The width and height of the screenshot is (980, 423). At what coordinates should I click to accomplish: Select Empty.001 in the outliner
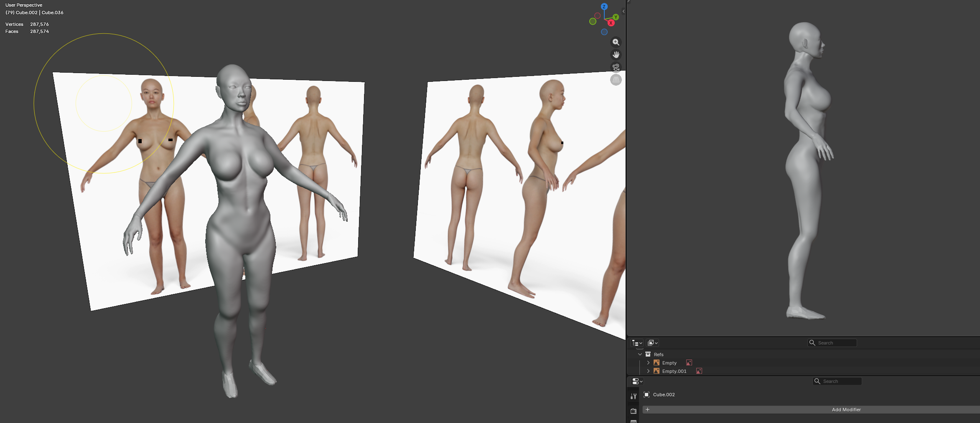tap(674, 371)
